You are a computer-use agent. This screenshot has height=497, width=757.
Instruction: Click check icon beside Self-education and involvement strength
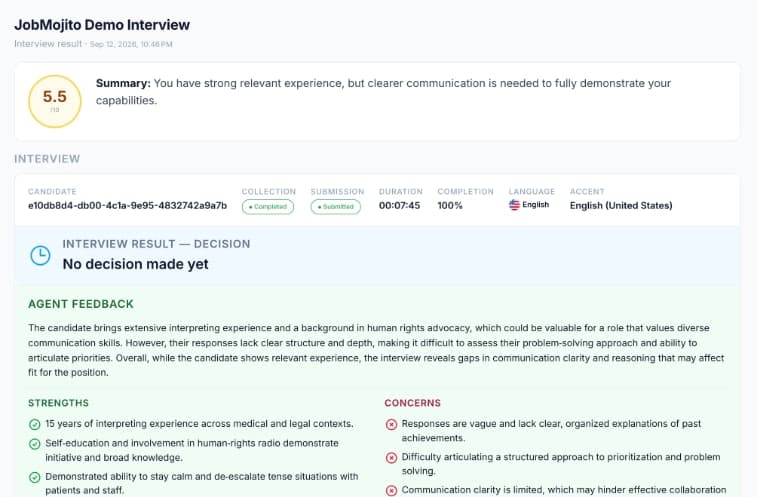[35, 444]
